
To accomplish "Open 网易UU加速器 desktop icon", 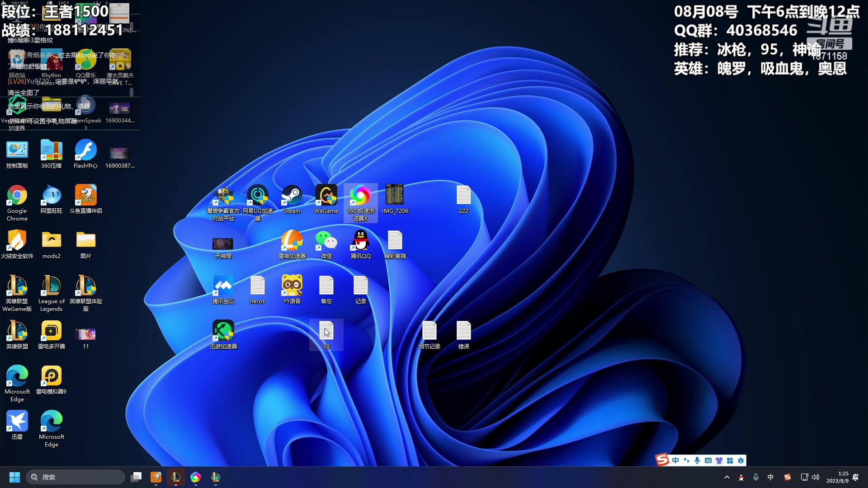I will tap(258, 202).
